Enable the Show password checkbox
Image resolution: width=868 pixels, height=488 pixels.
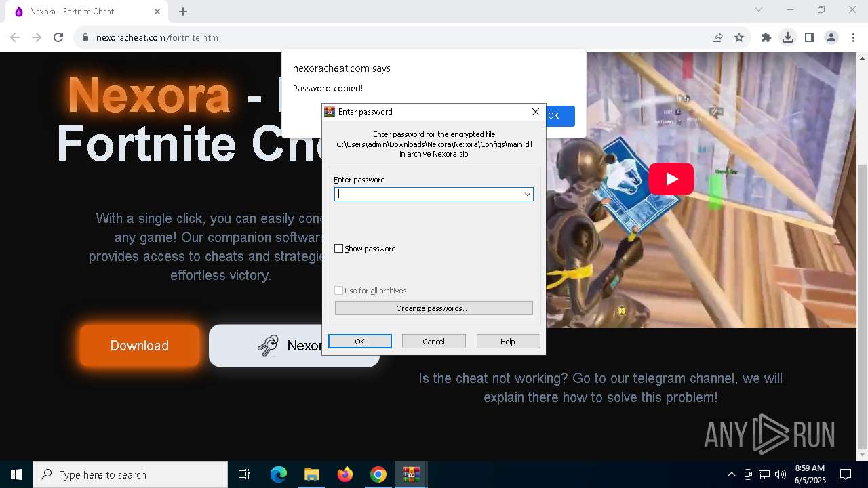(339, 249)
